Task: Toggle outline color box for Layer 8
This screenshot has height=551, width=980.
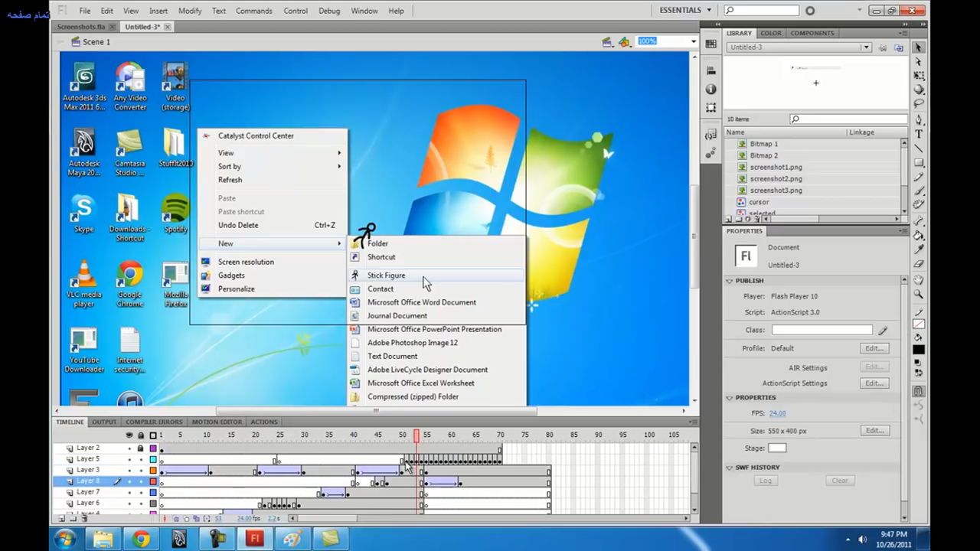Action: pyautogui.click(x=153, y=481)
